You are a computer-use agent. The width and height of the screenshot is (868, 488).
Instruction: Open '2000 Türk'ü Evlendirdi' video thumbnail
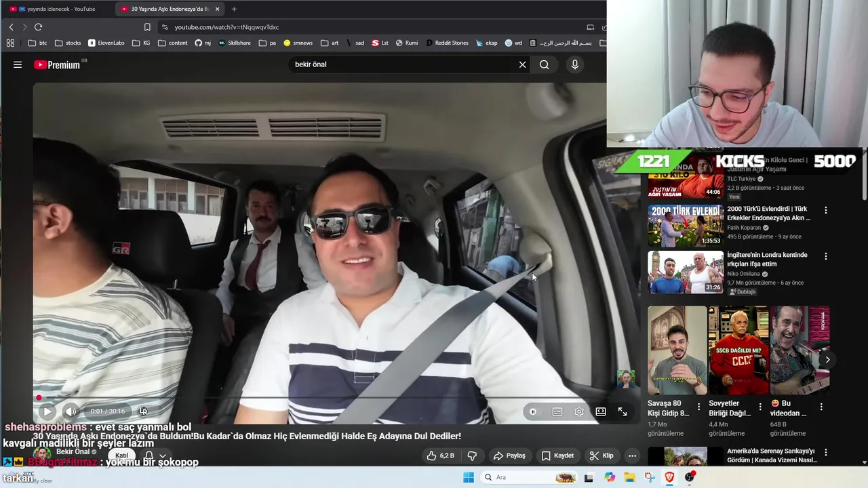(685, 226)
